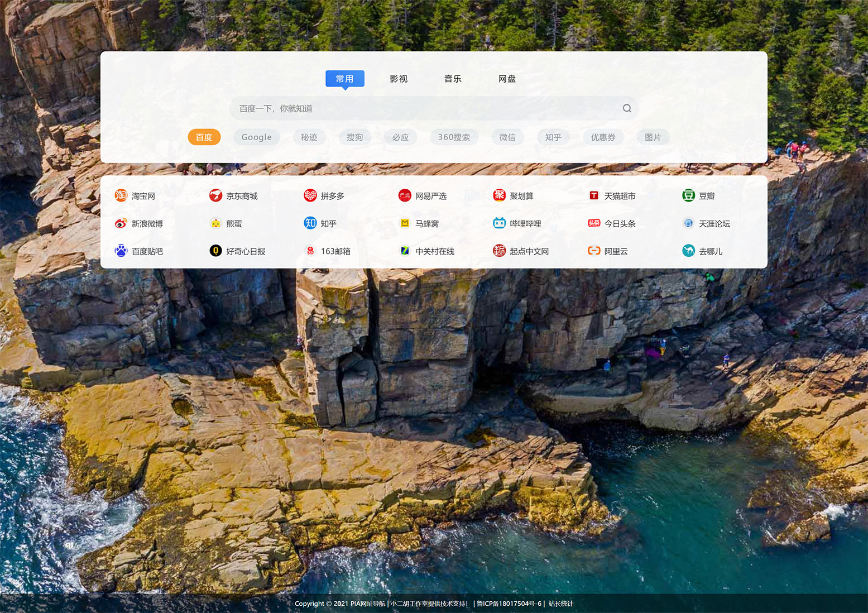
Task: Open the Taobao orange icon
Action: coord(121,195)
